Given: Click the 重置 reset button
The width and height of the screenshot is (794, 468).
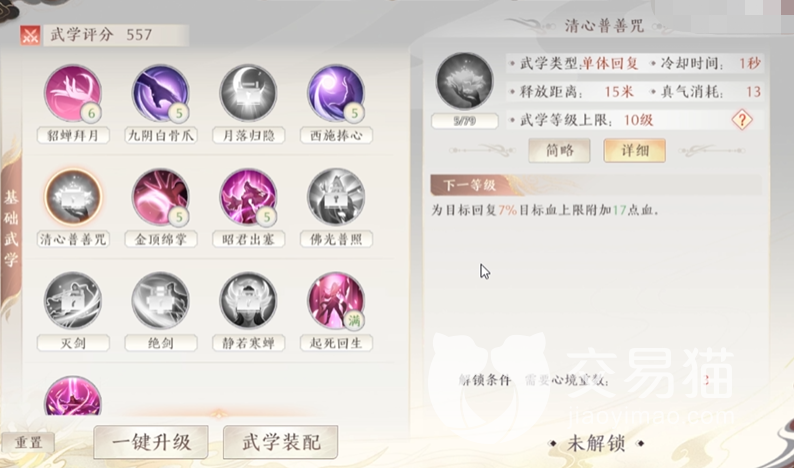Looking at the screenshot, I should [x=28, y=443].
